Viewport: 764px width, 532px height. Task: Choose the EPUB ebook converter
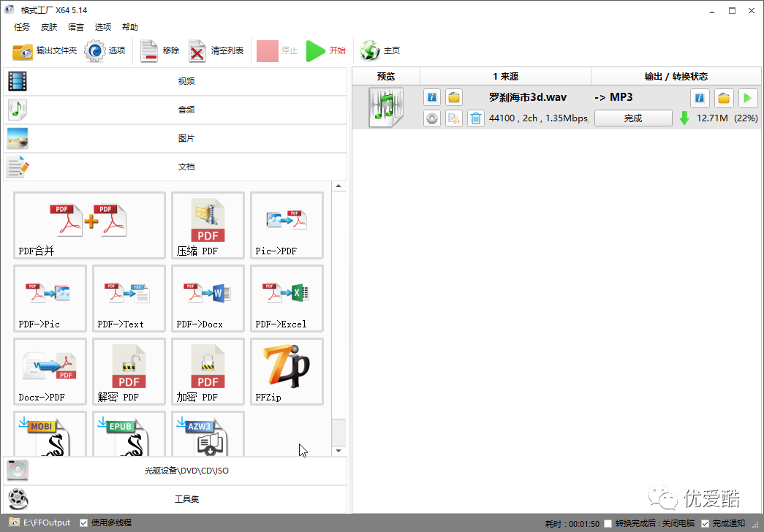click(x=129, y=433)
